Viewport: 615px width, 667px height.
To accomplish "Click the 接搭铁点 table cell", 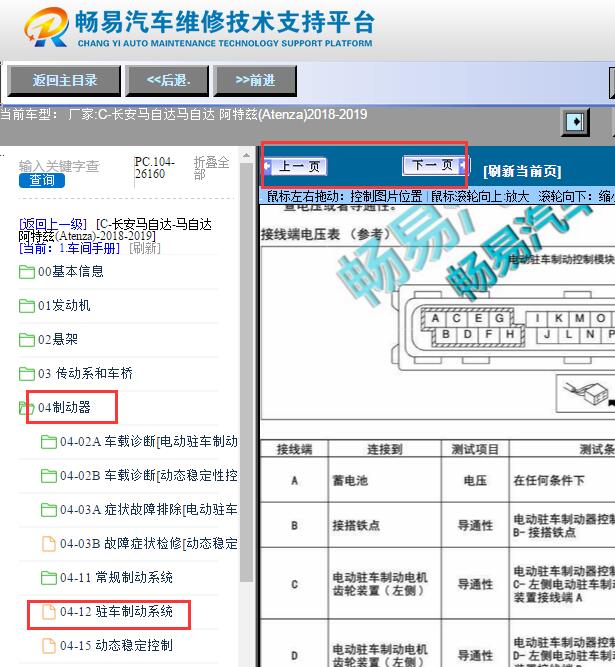I will pyautogui.click(x=384, y=526).
